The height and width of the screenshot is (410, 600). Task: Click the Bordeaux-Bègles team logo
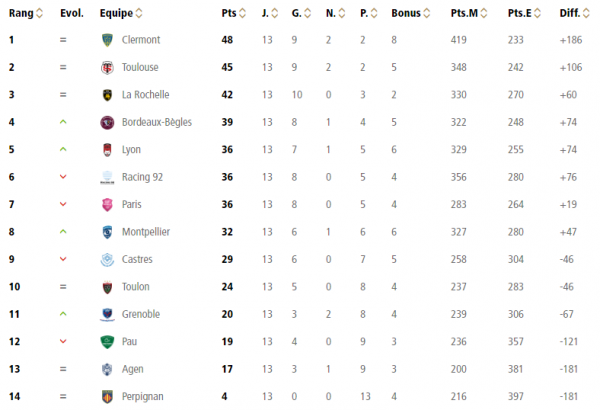click(x=107, y=122)
